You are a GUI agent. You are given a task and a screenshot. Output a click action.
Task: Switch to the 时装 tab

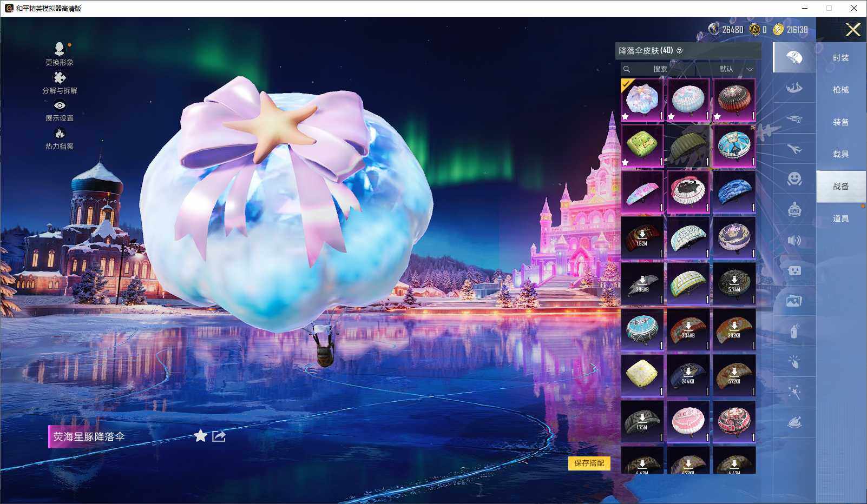[840, 58]
